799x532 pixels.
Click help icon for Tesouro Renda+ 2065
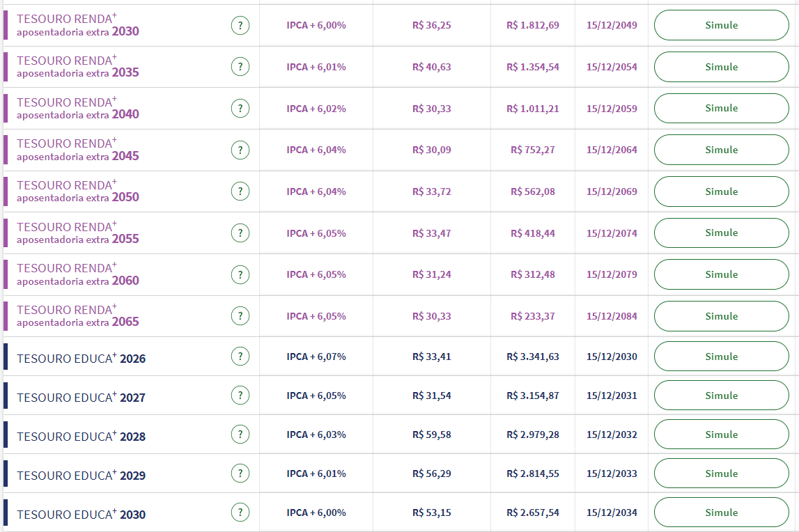click(240, 316)
